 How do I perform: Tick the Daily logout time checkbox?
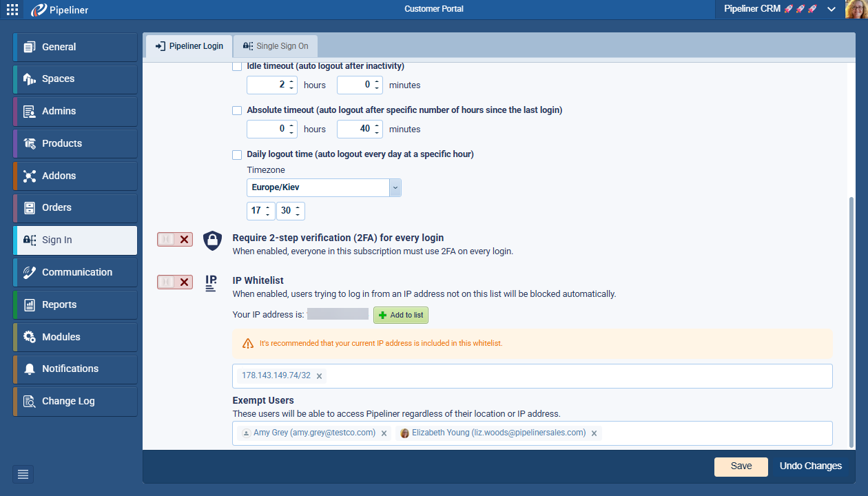237,155
